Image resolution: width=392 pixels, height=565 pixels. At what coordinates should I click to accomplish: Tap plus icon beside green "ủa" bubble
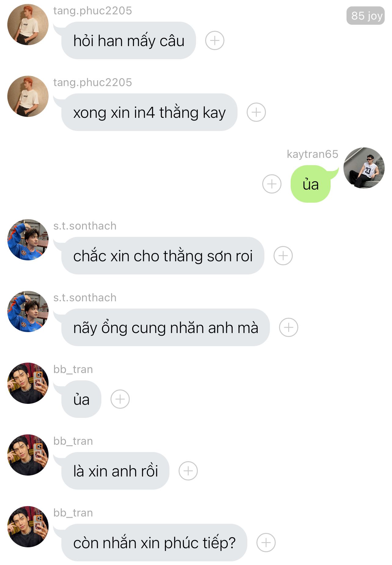tap(272, 184)
